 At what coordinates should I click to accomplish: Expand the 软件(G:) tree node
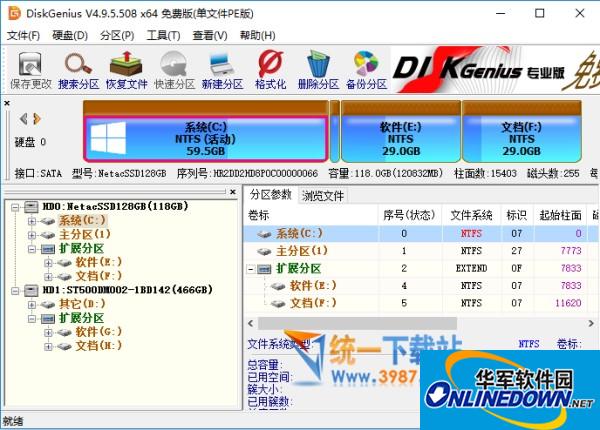tap(48, 332)
